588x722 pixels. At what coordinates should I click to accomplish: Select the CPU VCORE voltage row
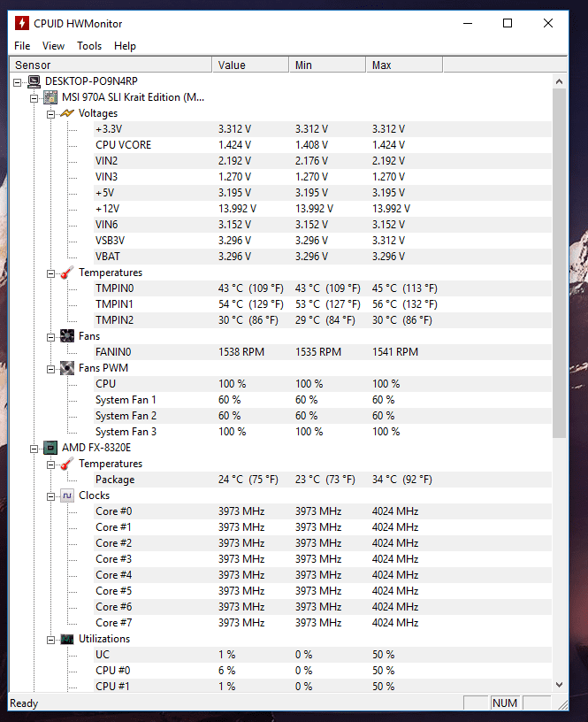323,145
